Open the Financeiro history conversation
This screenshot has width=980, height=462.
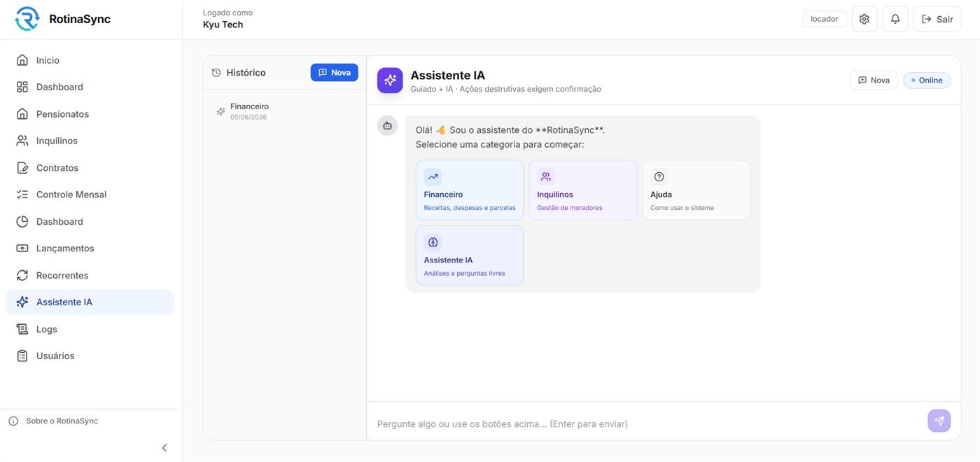(285, 111)
